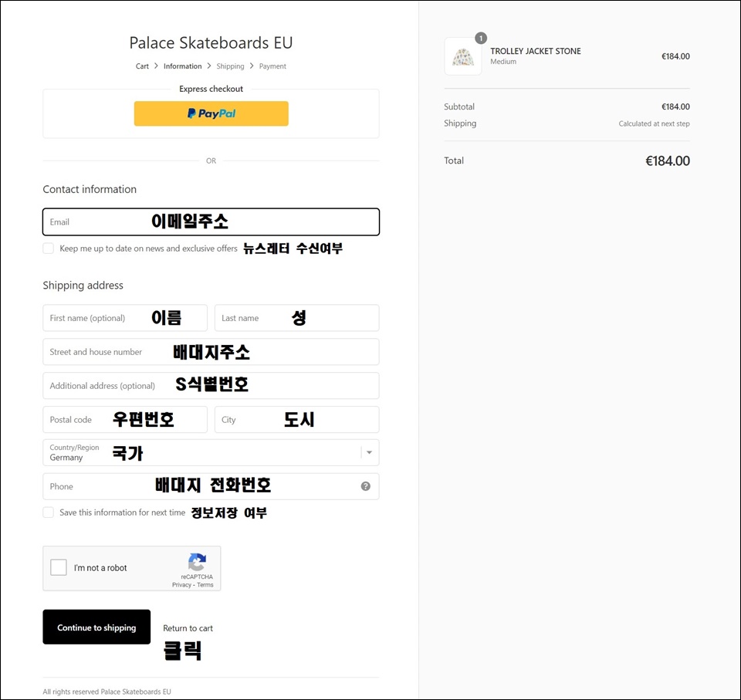Click the Trolley Jacket Stone product thumbnail
The width and height of the screenshot is (741, 700).
tap(462, 56)
